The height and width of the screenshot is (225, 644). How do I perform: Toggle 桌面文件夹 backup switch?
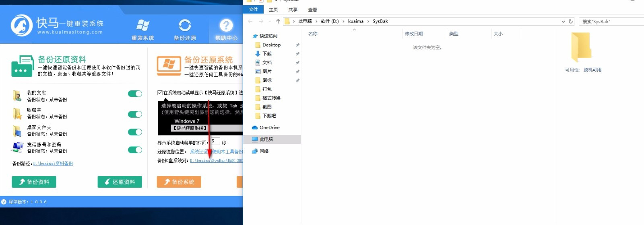click(135, 132)
